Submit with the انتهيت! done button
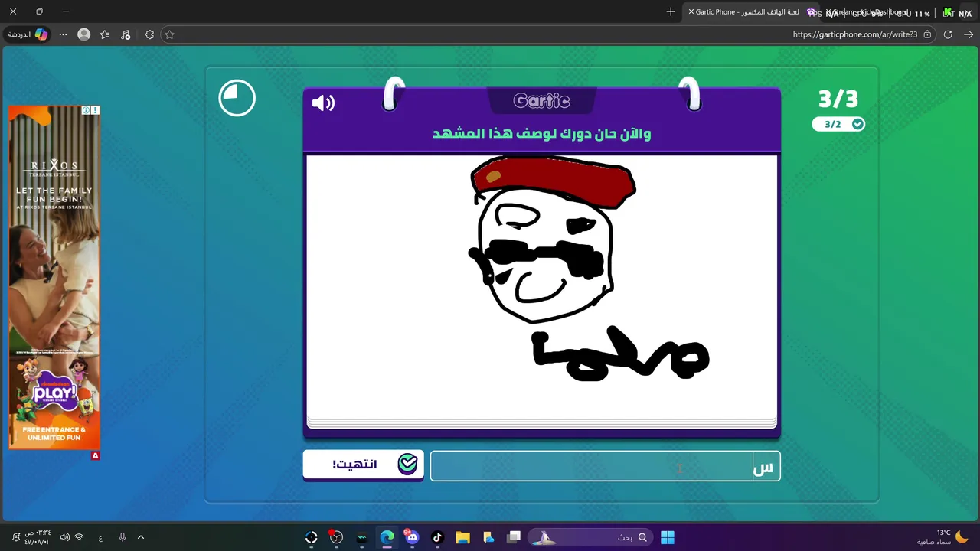This screenshot has height=551, width=980. (x=363, y=465)
